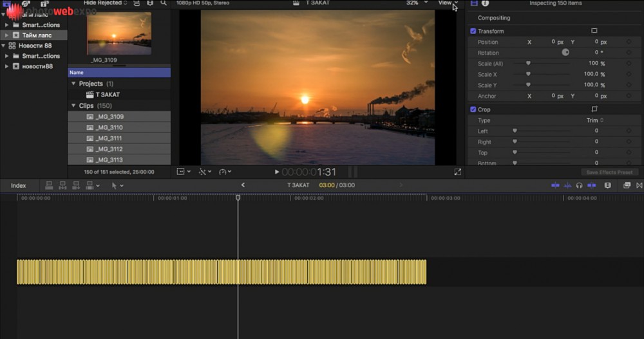Select the Новости 88 library
The image size is (644, 339).
(35, 46)
